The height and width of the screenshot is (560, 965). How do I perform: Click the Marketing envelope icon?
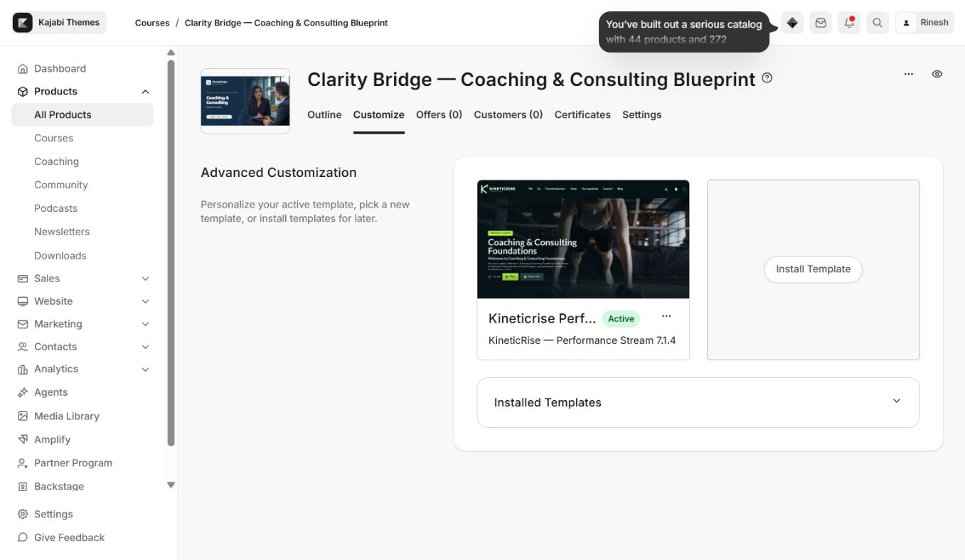point(23,324)
